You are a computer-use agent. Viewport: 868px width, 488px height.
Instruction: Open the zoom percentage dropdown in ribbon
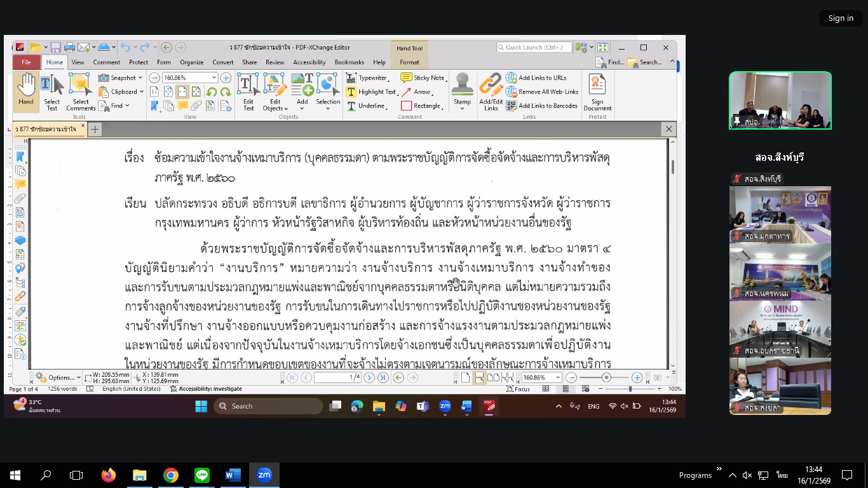(214, 78)
